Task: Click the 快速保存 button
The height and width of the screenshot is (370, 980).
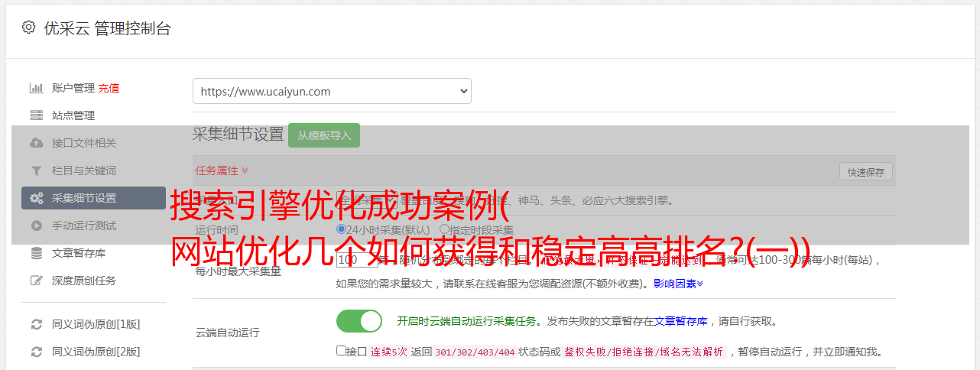Action: coord(865,172)
